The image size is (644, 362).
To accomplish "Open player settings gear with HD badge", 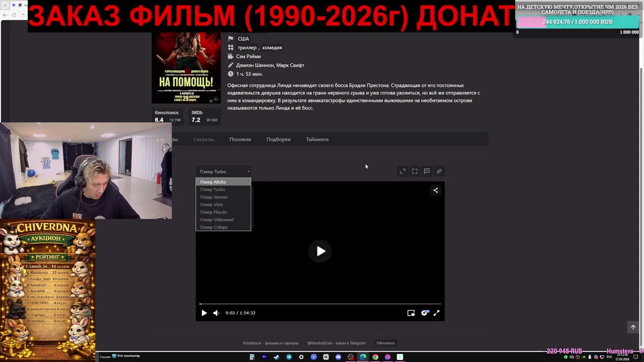I will coord(424,313).
